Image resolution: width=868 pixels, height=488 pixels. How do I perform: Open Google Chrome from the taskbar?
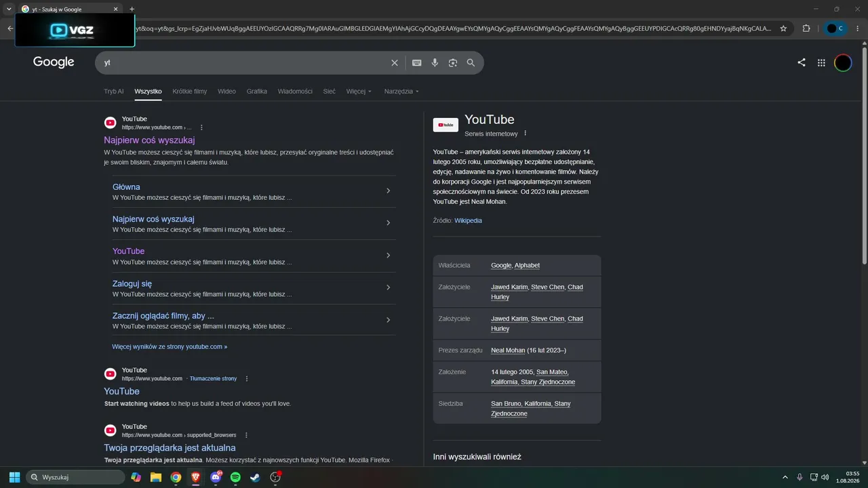click(176, 477)
